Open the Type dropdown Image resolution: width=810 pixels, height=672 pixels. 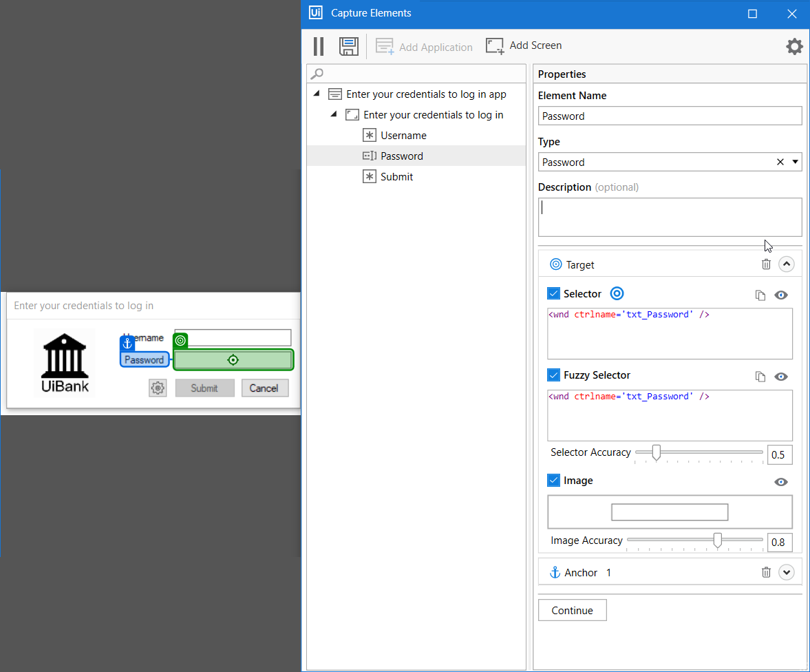pyautogui.click(x=796, y=162)
